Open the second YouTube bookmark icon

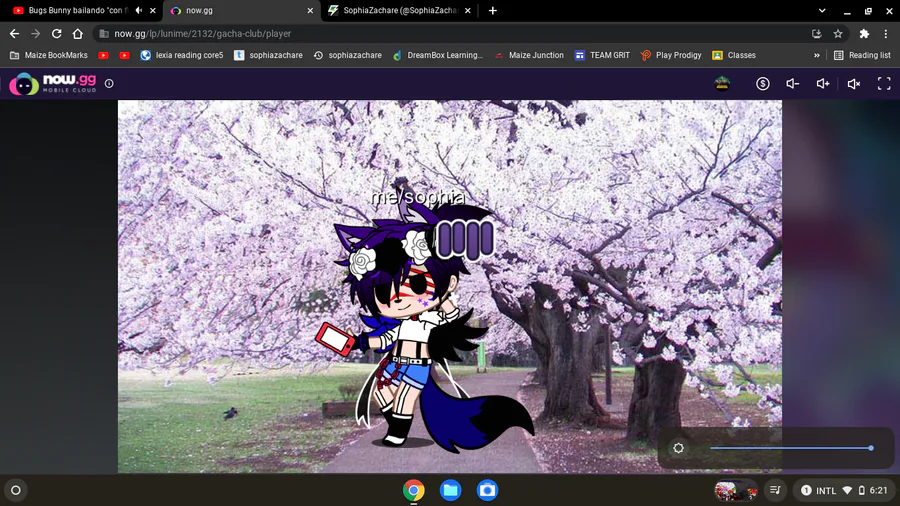pos(125,55)
